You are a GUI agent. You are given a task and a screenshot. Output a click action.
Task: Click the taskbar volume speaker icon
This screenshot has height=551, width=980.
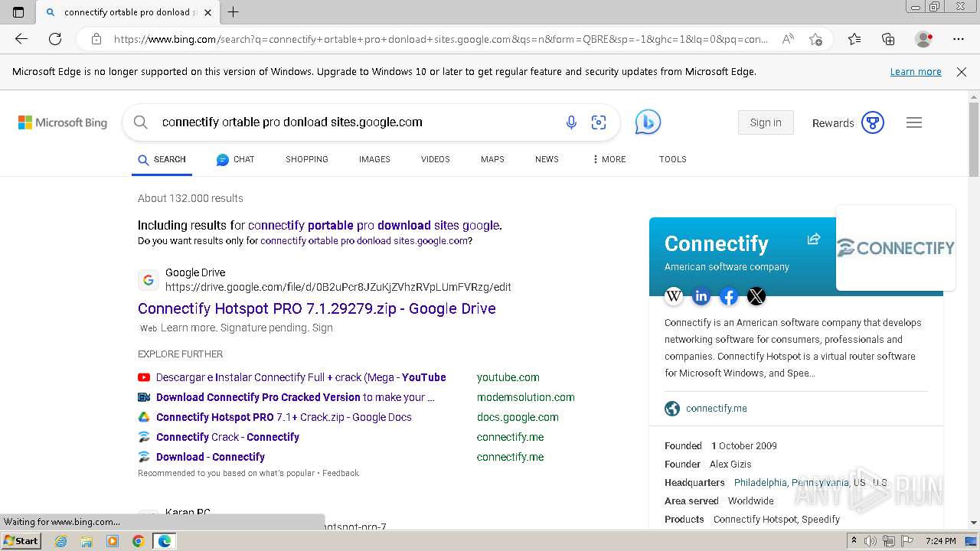871,541
